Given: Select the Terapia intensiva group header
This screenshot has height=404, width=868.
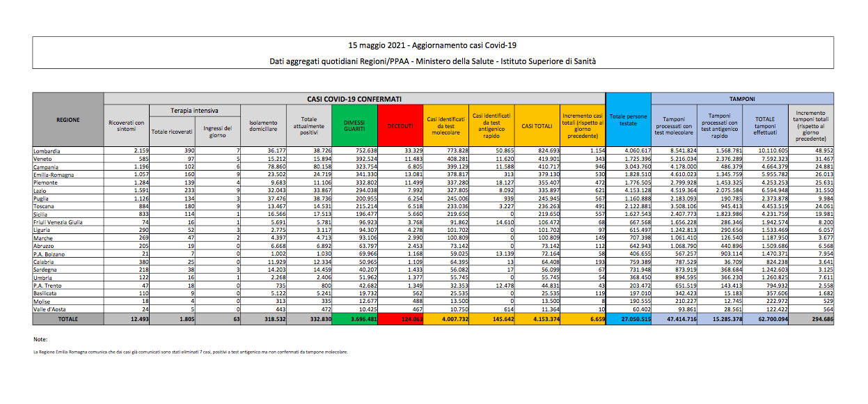Looking at the screenshot, I should (x=195, y=110).
